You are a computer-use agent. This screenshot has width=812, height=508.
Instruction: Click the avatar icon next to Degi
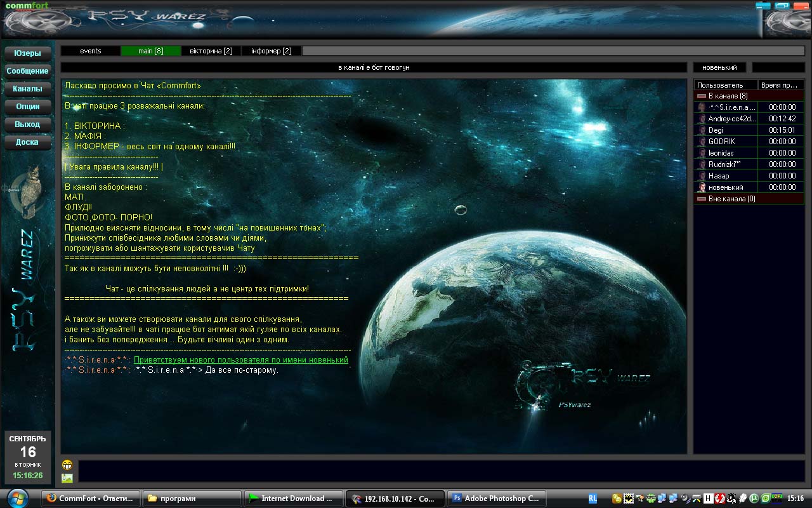coord(702,130)
